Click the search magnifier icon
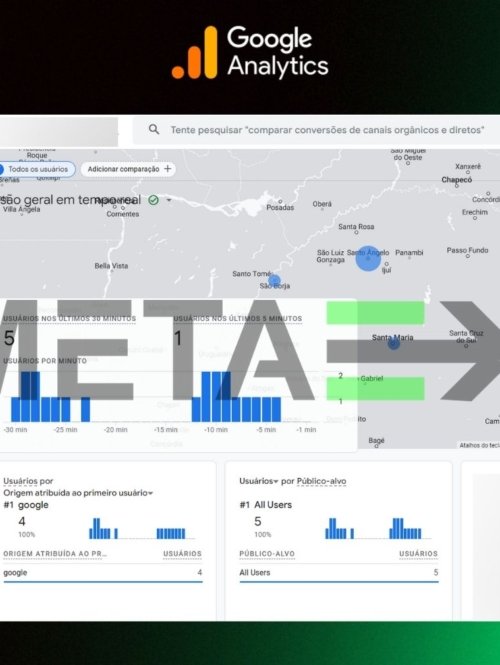This screenshot has height=665, width=500. click(x=154, y=129)
